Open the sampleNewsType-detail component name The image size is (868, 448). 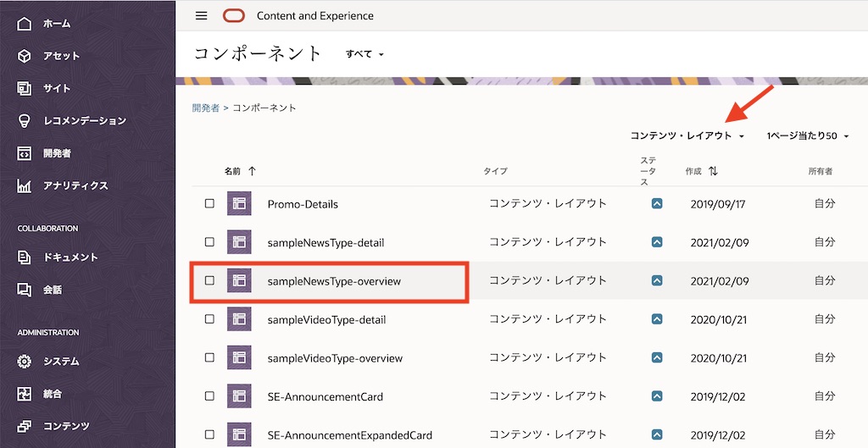coord(325,242)
